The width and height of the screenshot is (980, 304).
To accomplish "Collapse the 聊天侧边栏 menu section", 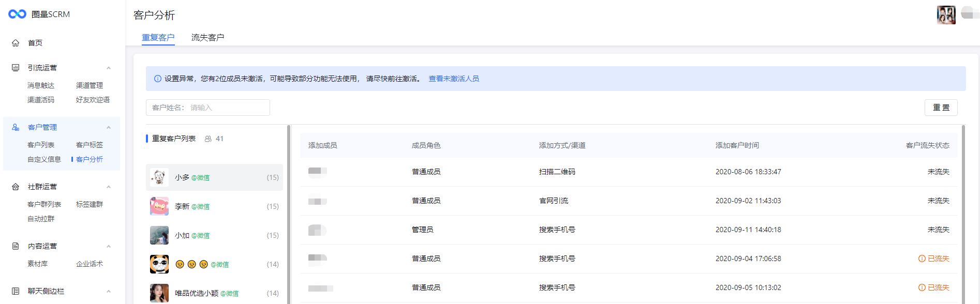I will pos(109,291).
